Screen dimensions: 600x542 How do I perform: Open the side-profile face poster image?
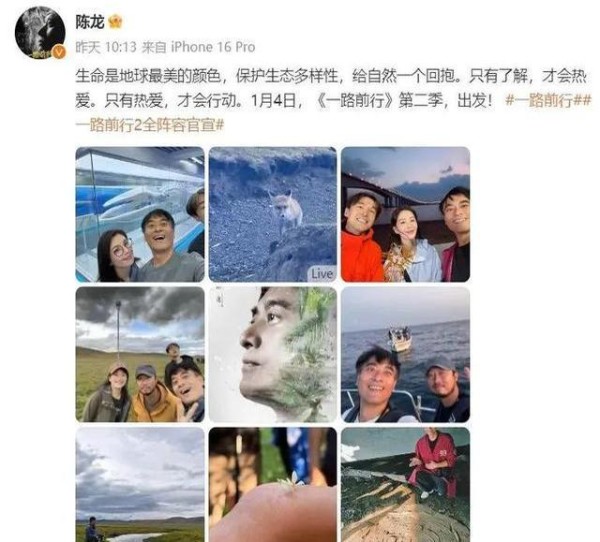[x=273, y=354]
